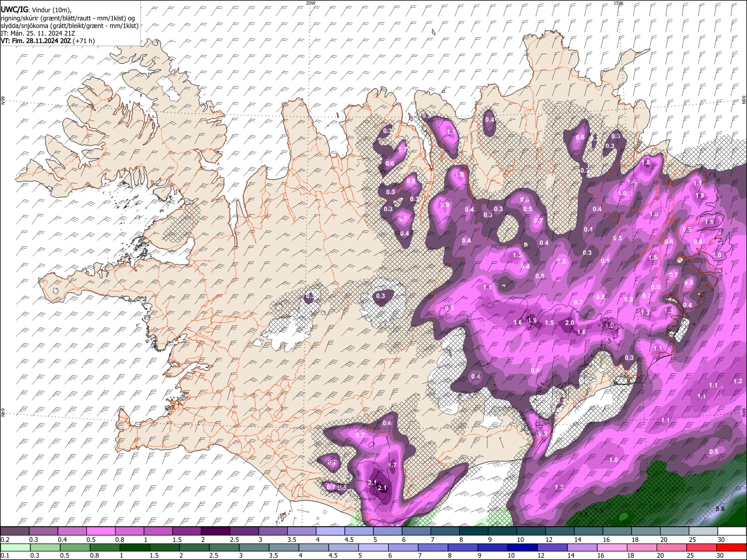Click the '1.7' snowfall value on the map
This screenshot has height=560, width=747.
coord(392,465)
